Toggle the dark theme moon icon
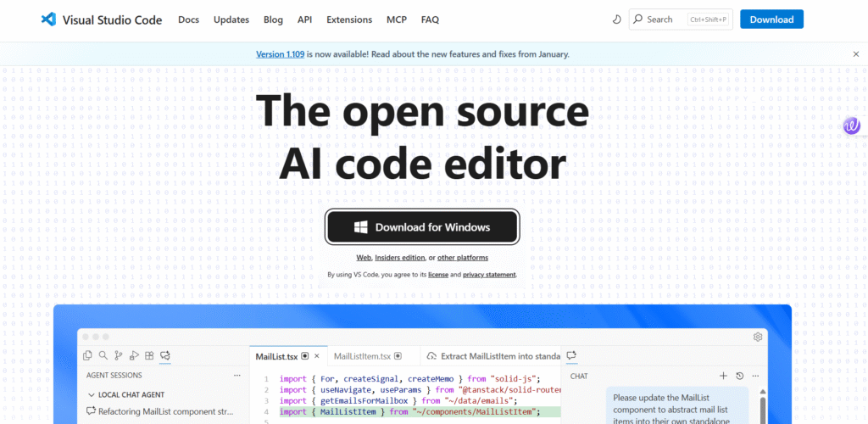 click(x=615, y=20)
